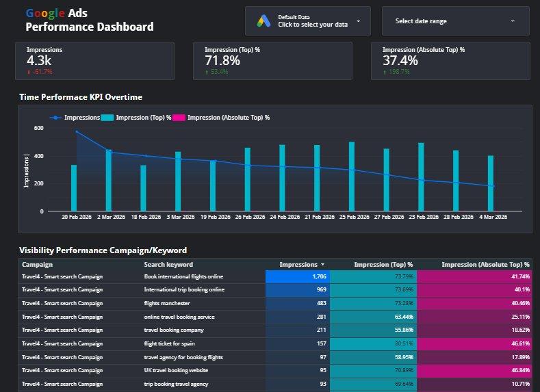Select keyword 'Book international flights online'
This screenshot has width=540, height=392.
pyautogui.click(x=183, y=276)
